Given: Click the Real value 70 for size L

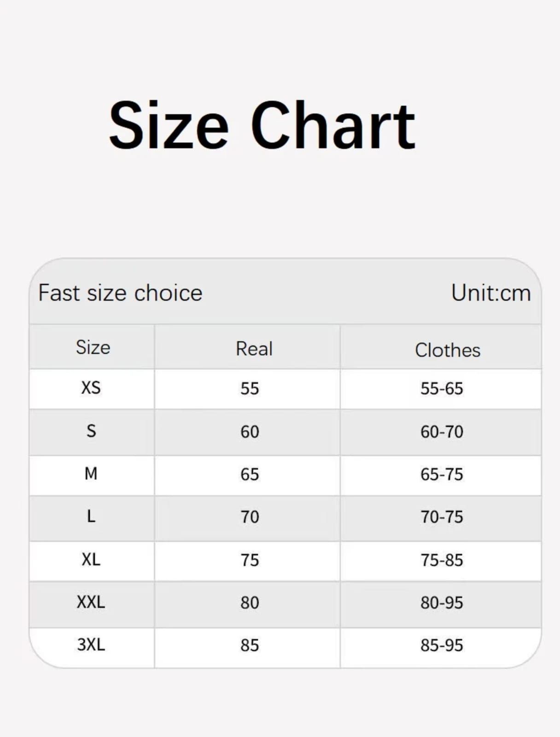Looking at the screenshot, I should [250, 517].
